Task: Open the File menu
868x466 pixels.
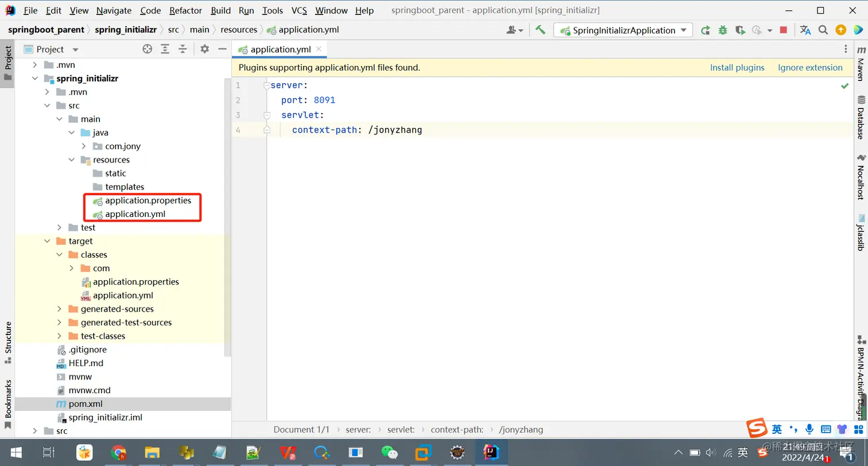Action: [x=30, y=10]
